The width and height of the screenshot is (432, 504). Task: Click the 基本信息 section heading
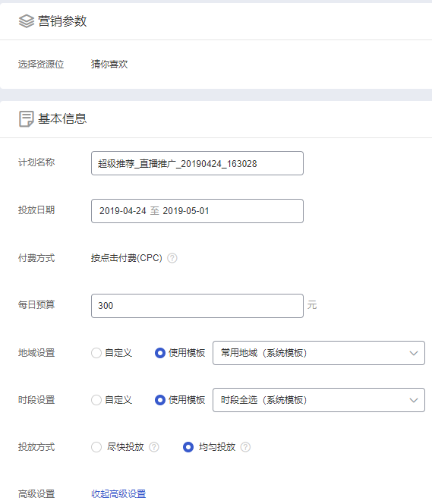[x=62, y=119]
